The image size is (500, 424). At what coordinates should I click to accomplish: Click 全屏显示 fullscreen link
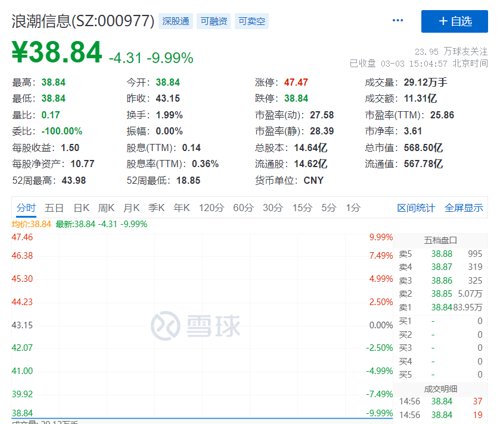(x=464, y=208)
